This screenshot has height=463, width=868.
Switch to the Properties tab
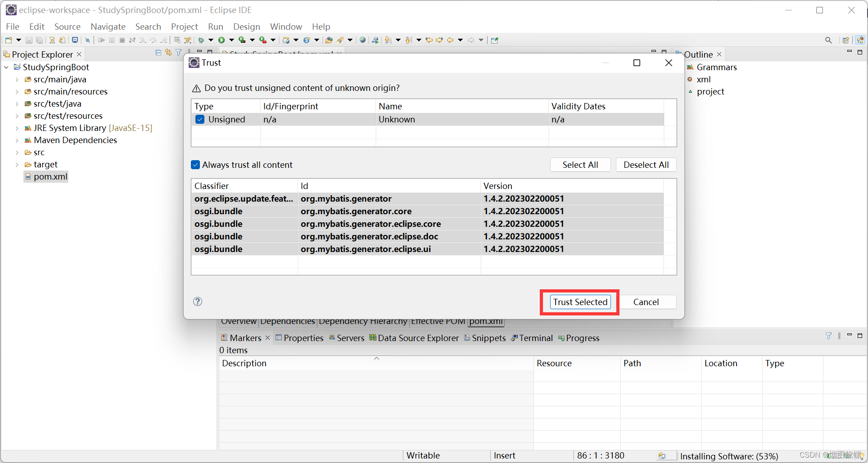(299, 338)
